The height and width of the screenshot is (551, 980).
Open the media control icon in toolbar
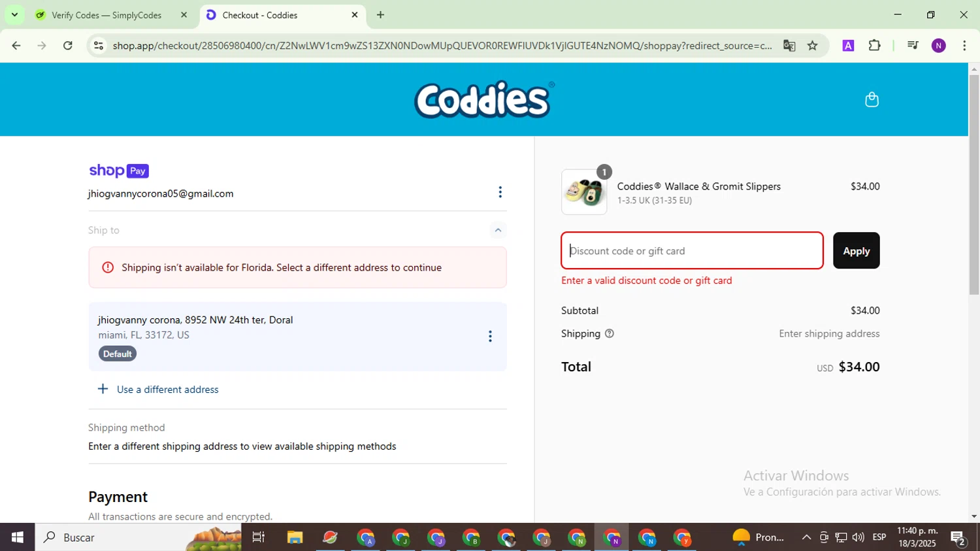(x=913, y=46)
